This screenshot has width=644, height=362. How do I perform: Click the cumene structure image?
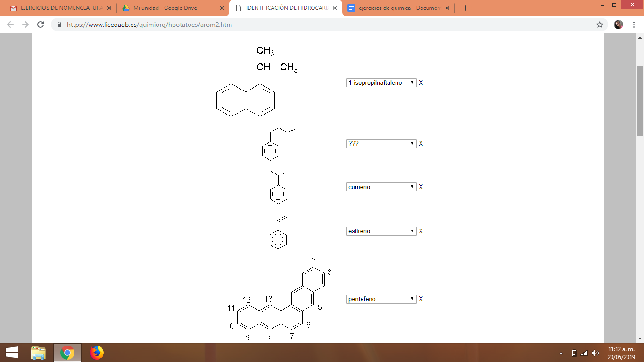pyautogui.click(x=278, y=187)
